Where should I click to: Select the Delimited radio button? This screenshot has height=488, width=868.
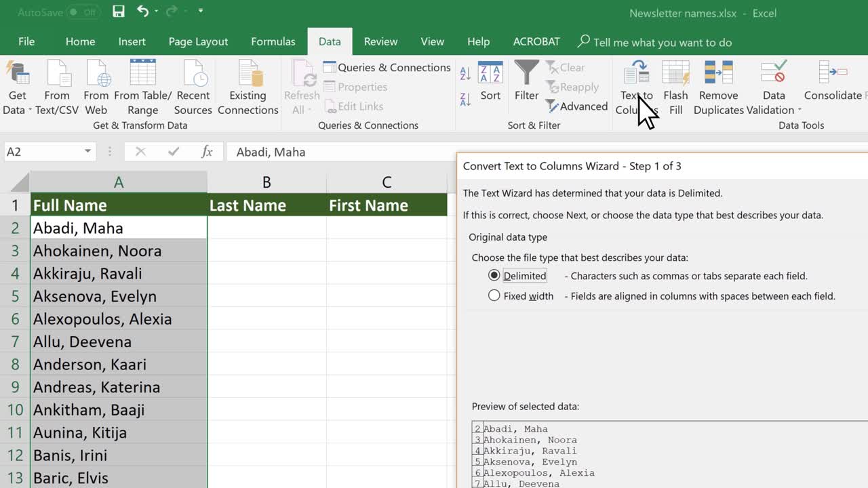pyautogui.click(x=494, y=275)
